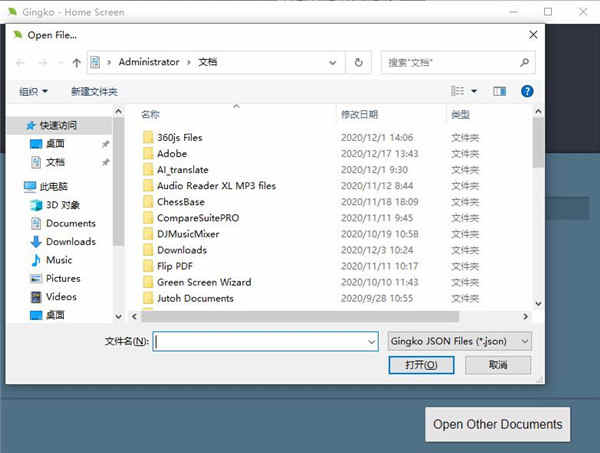Image resolution: width=600 pixels, height=453 pixels.
Task: Click file list vertical scrollbar up arrow
Action: (x=538, y=111)
